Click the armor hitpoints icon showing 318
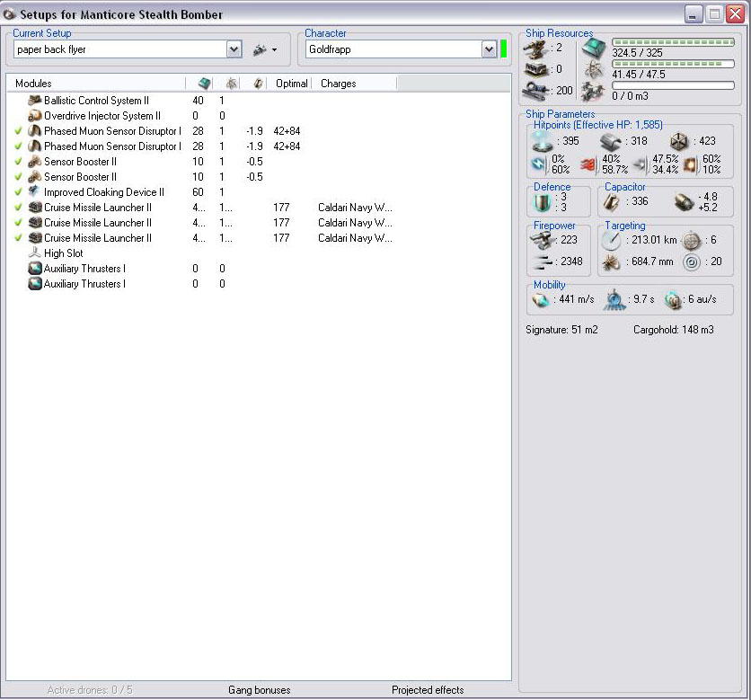Image resolution: width=751 pixels, height=700 pixels. 611,141
